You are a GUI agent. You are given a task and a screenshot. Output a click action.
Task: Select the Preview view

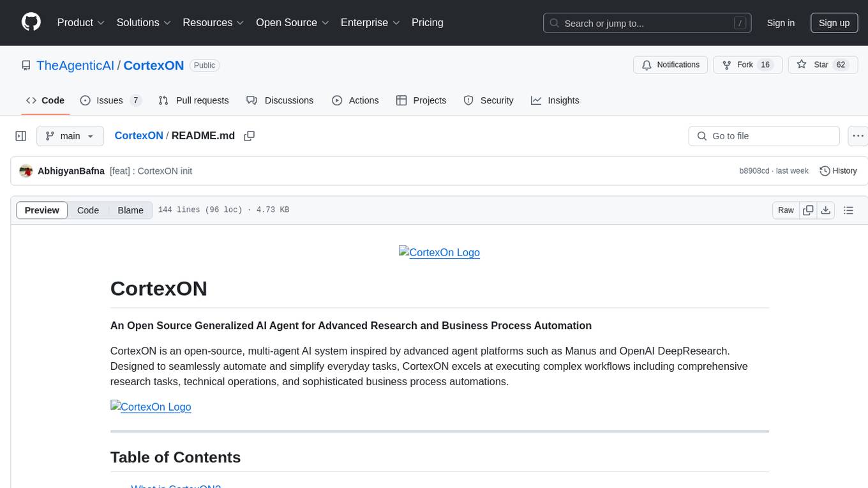[42, 210]
